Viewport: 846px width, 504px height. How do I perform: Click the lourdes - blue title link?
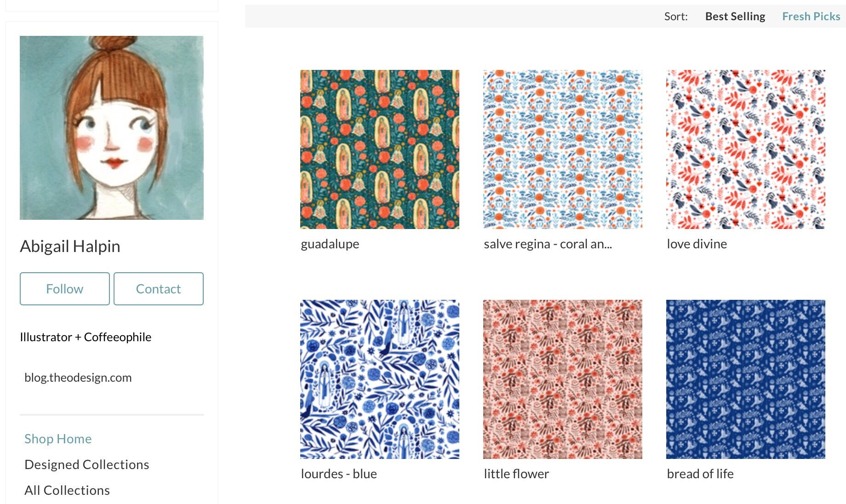click(x=339, y=474)
